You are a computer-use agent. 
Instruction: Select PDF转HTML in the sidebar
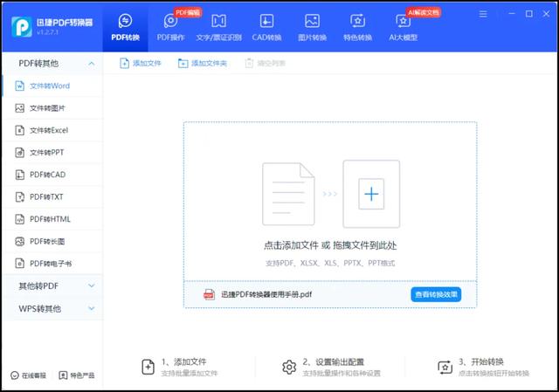pos(52,219)
